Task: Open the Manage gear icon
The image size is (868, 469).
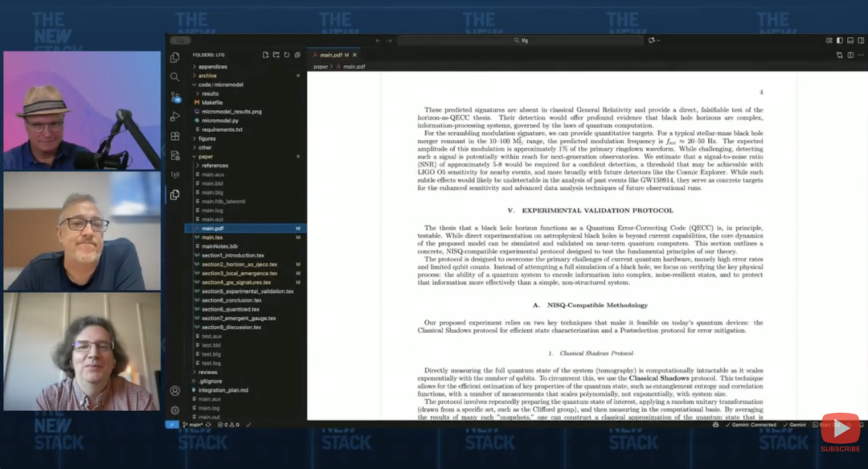Action: click(174, 409)
